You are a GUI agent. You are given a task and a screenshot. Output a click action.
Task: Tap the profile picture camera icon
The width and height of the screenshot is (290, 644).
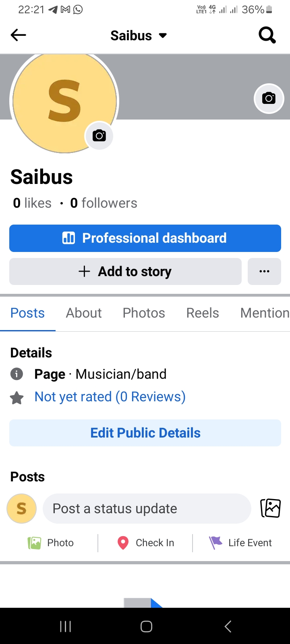[x=99, y=136]
